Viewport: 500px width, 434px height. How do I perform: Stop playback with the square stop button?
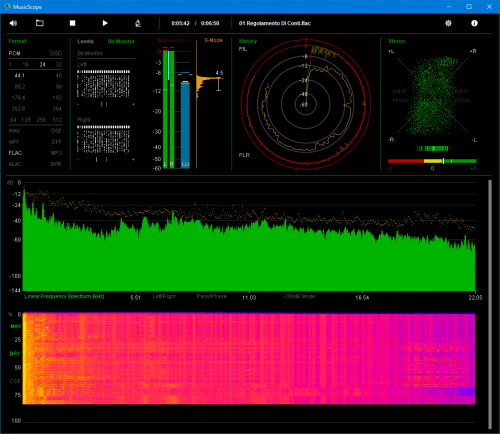coord(72,23)
